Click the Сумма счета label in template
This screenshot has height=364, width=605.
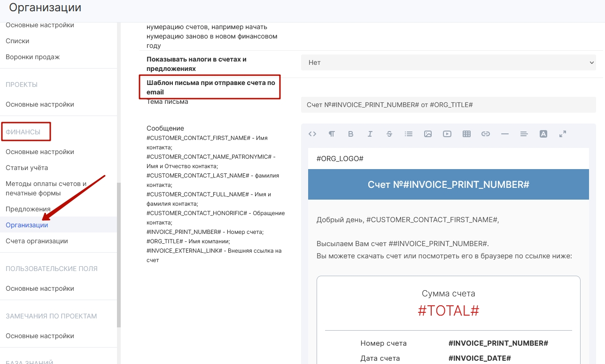point(449,294)
